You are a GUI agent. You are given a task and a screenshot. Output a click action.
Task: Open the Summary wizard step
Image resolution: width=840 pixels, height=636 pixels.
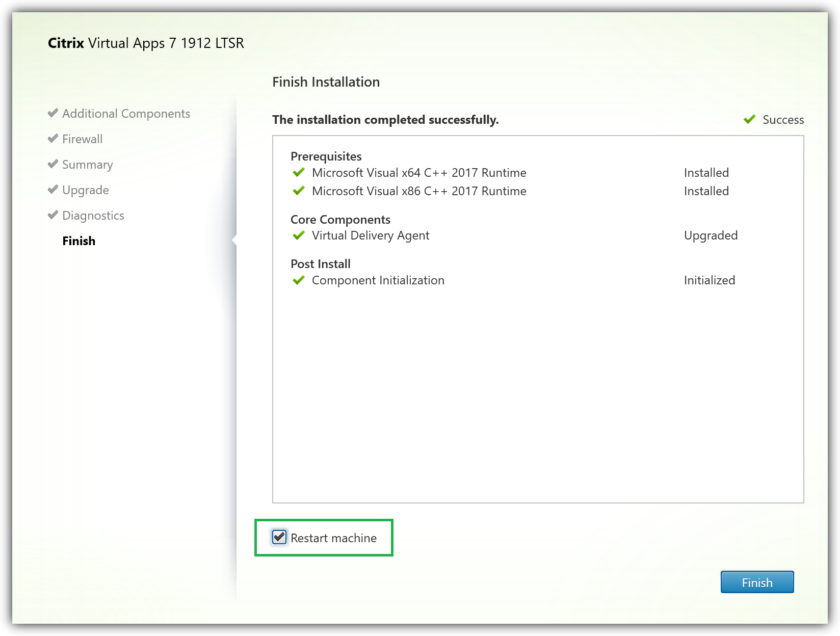click(87, 165)
